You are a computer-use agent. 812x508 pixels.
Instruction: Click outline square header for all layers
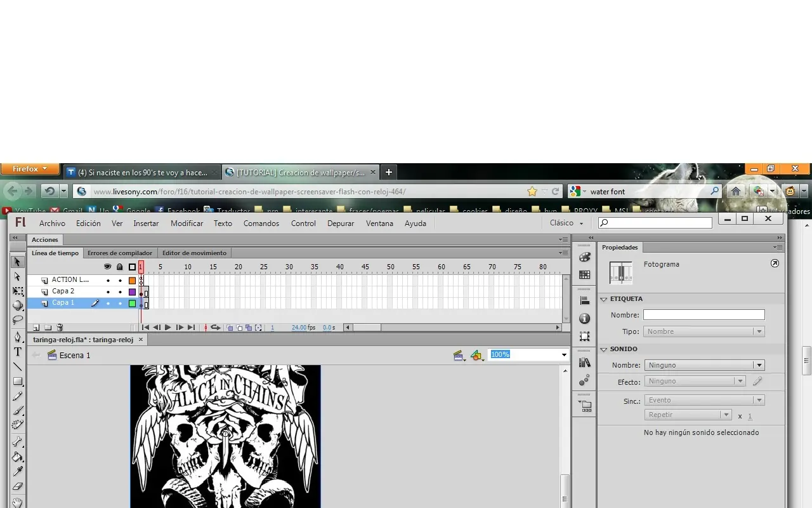pyautogui.click(x=132, y=267)
